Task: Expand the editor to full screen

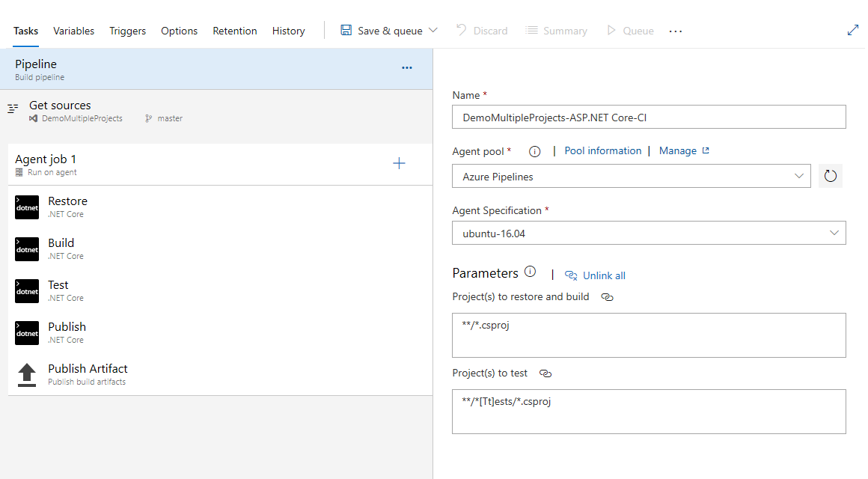Action: [853, 30]
